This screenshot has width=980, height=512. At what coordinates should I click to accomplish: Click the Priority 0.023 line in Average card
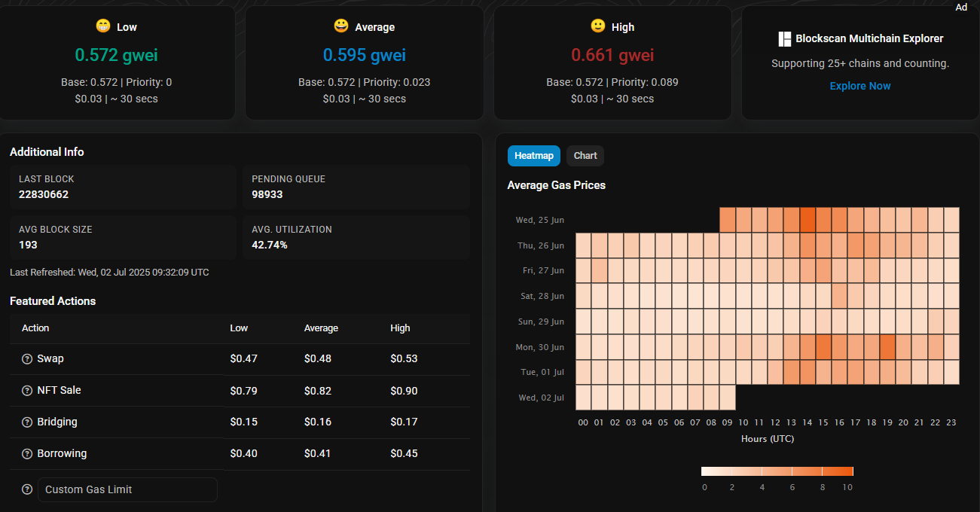point(365,82)
